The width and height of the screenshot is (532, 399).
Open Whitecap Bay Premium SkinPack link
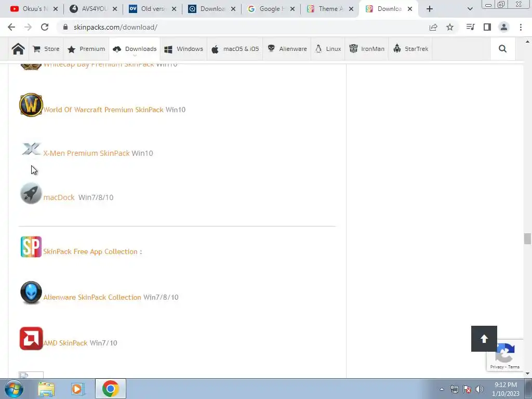click(99, 64)
